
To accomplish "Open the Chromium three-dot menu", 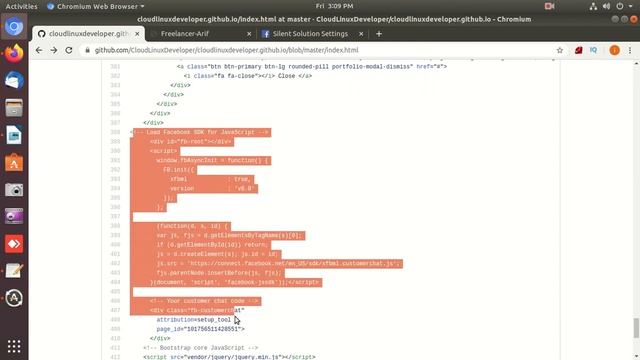I will (x=630, y=50).
